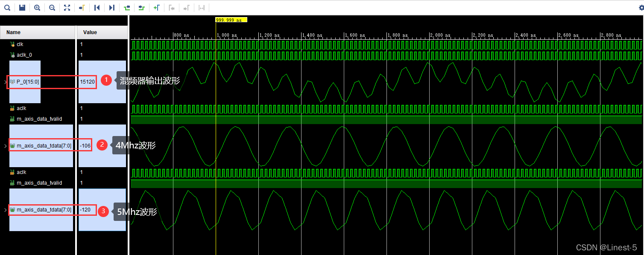
Task: Add a marker to the waveform
Action: click(x=157, y=8)
